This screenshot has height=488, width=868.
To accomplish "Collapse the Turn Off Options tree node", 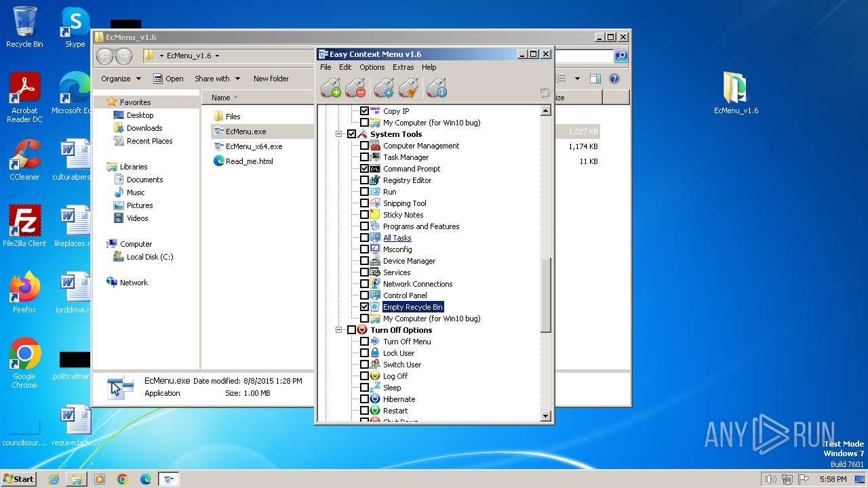I will coord(338,330).
